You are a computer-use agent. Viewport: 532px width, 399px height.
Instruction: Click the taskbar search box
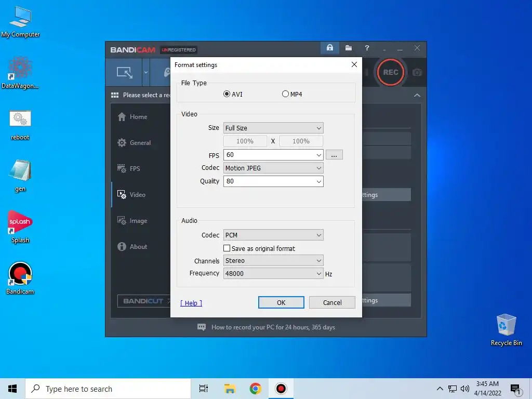[108, 389]
